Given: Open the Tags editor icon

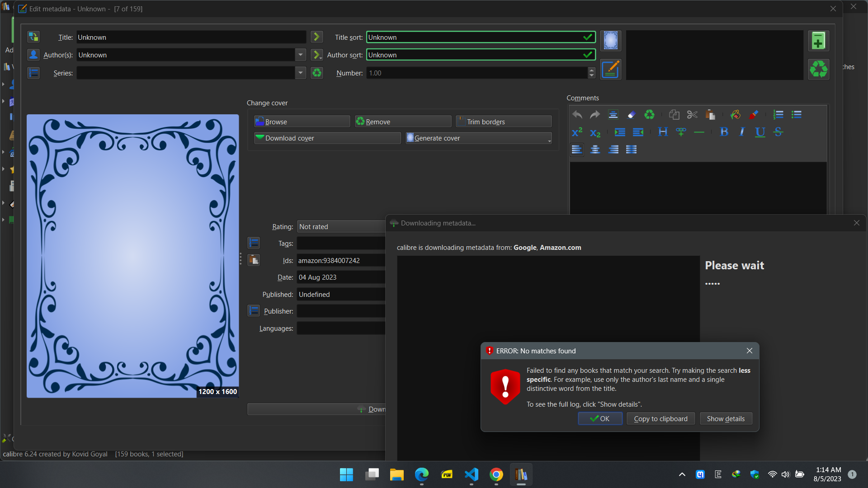Looking at the screenshot, I should tap(254, 243).
